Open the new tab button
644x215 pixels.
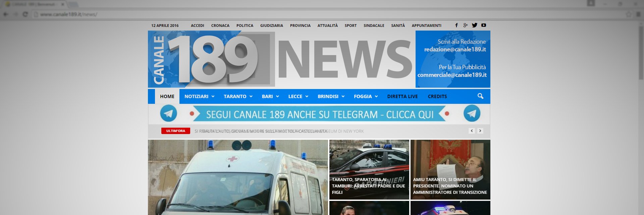tap(73, 4)
